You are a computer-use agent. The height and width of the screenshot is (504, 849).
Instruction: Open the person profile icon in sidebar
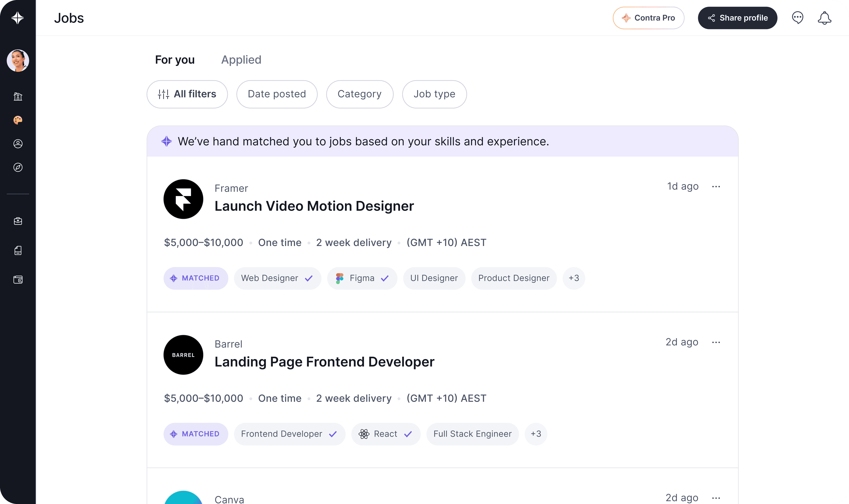[18, 144]
